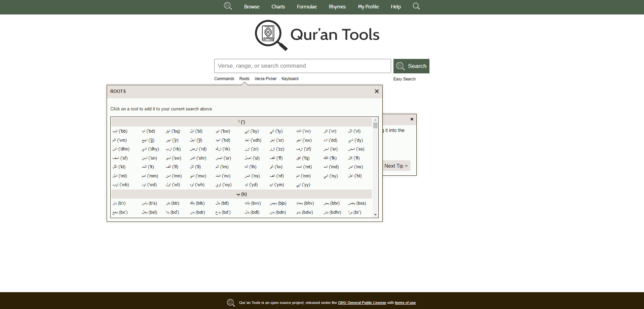Open the search magnifier icon in navbar
The image size is (644, 309).
[416, 6]
